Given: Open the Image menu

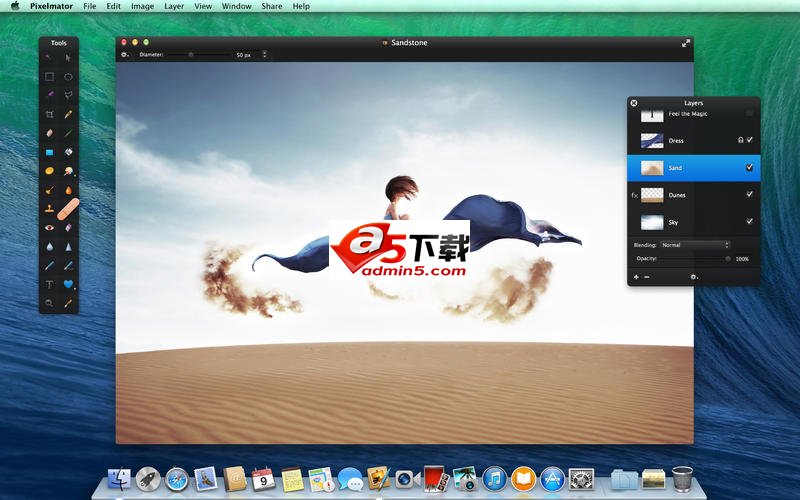Looking at the screenshot, I should point(142,6).
